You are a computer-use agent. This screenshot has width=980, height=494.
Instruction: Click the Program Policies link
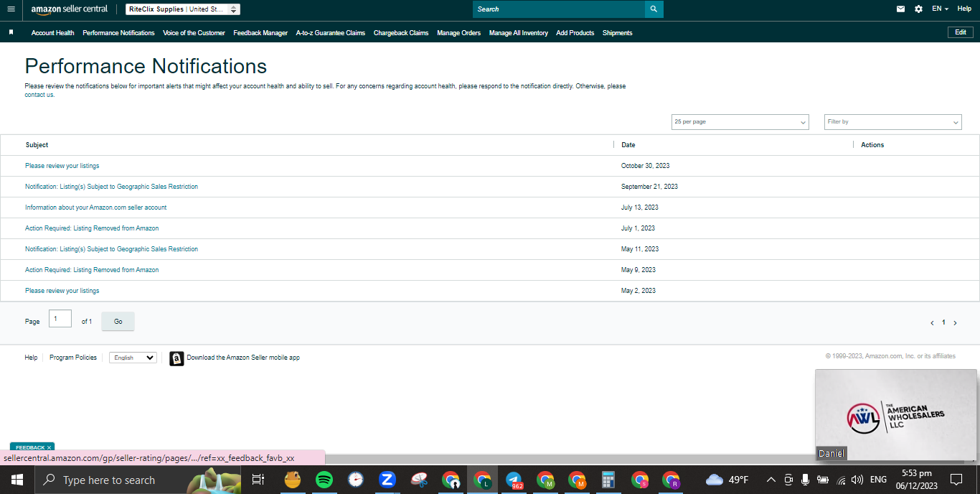point(73,358)
